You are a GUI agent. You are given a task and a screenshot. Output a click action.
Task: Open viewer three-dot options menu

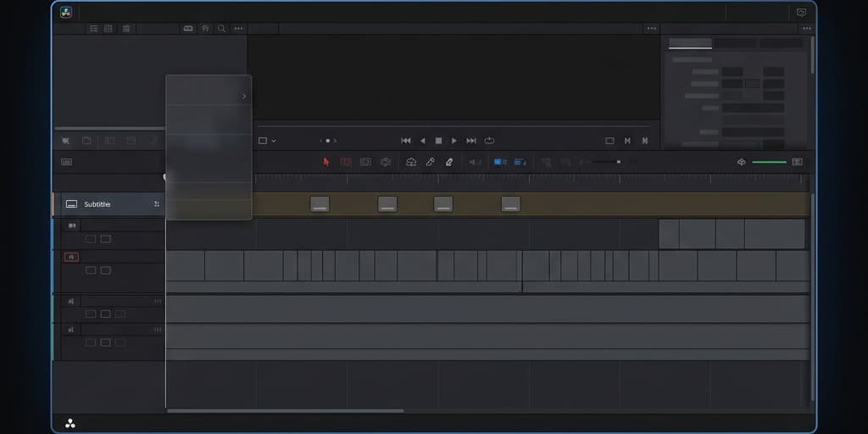(652, 28)
